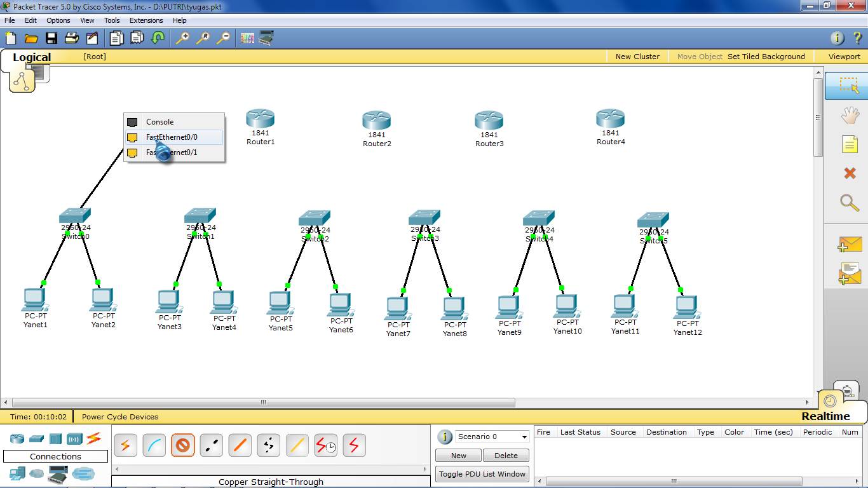The width and height of the screenshot is (868, 488).
Task: Open the View menu
Action: tap(87, 20)
